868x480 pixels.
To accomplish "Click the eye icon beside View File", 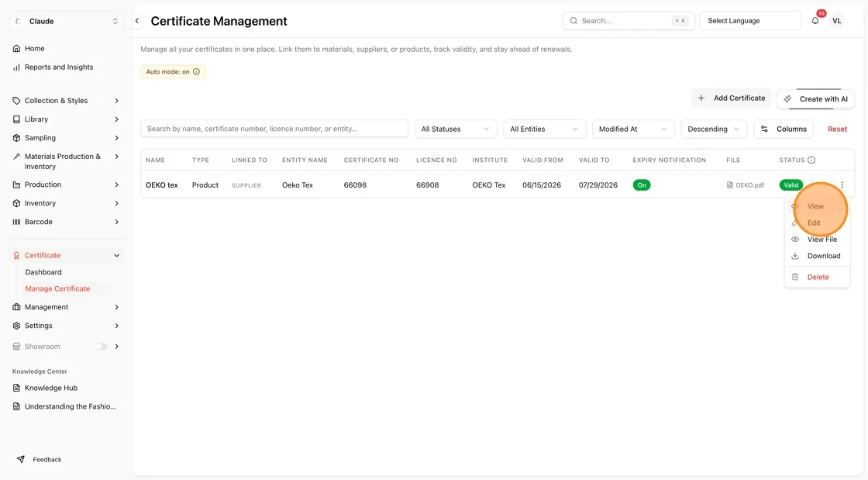I will pos(795,239).
